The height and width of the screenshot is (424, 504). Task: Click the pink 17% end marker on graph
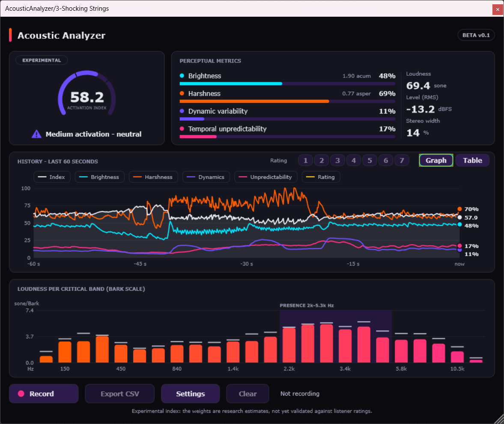[x=459, y=245]
